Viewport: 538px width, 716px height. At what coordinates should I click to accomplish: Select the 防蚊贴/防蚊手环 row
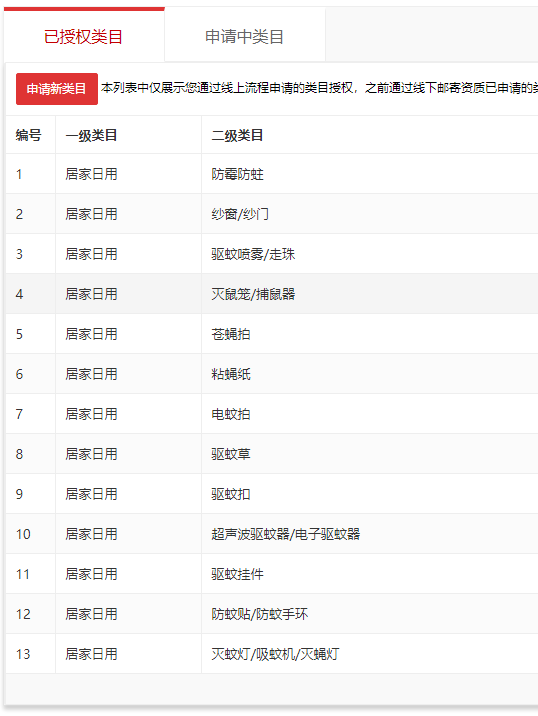(x=272, y=614)
